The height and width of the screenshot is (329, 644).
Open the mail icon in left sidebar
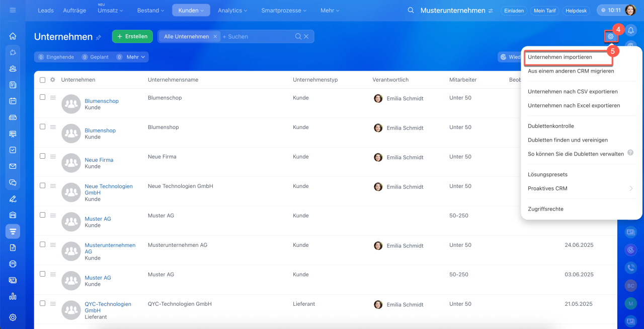tap(13, 166)
